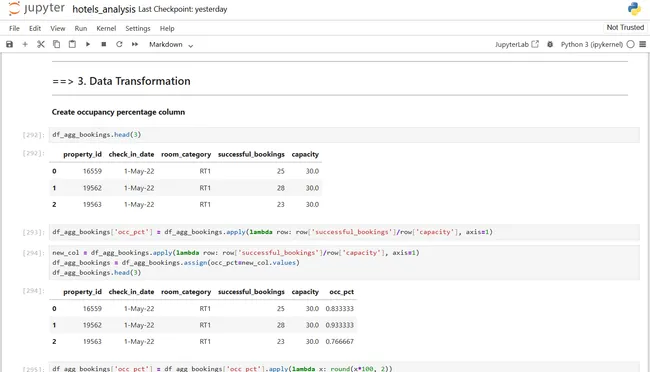This screenshot has height=372, width=650.
Task: Click the [294] output prompt number
Action: point(33,291)
